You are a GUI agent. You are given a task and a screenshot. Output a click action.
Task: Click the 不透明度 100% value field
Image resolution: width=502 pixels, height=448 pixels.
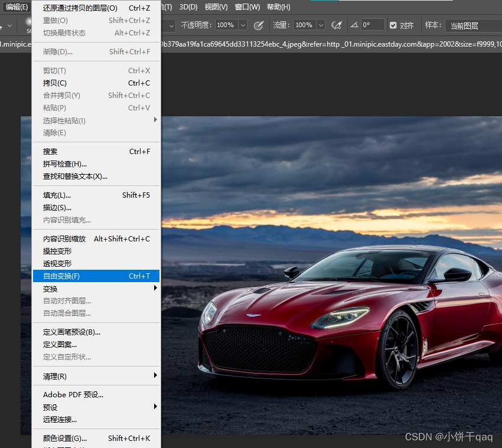(226, 25)
